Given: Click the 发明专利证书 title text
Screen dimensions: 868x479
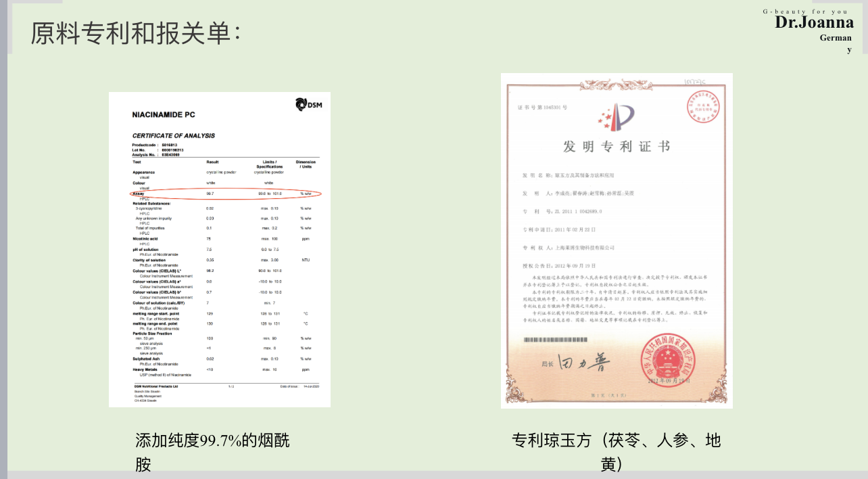Looking at the screenshot, I should 616,147.
